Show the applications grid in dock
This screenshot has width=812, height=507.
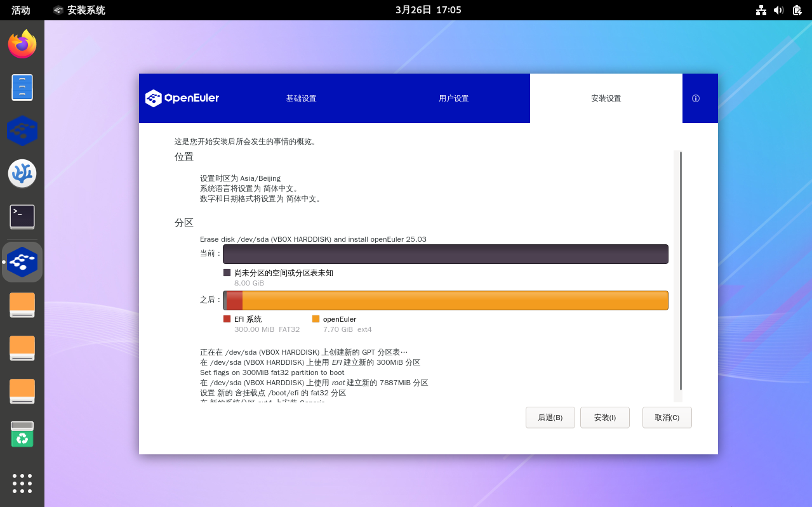click(22, 483)
